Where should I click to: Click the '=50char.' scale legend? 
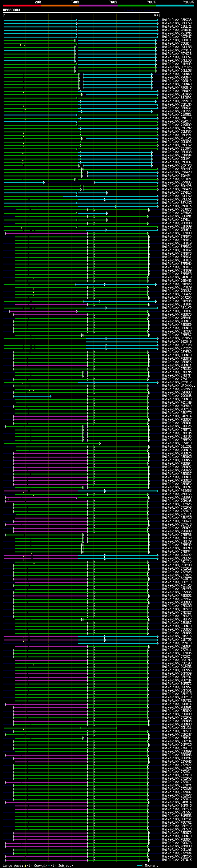151,865
